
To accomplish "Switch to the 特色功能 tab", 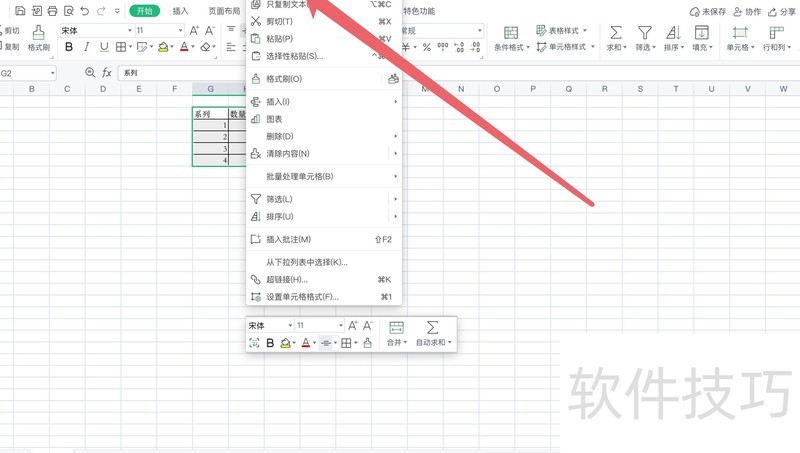I will [419, 11].
